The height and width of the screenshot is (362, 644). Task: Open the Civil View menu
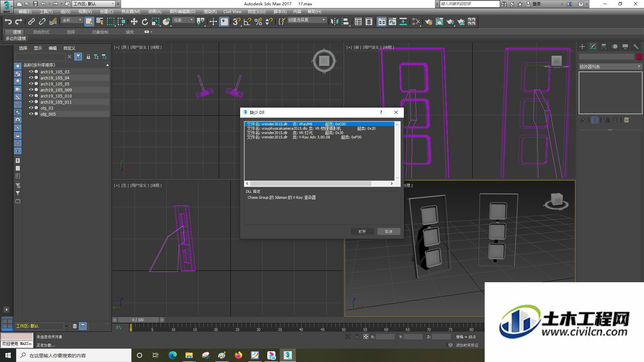[232, 11]
